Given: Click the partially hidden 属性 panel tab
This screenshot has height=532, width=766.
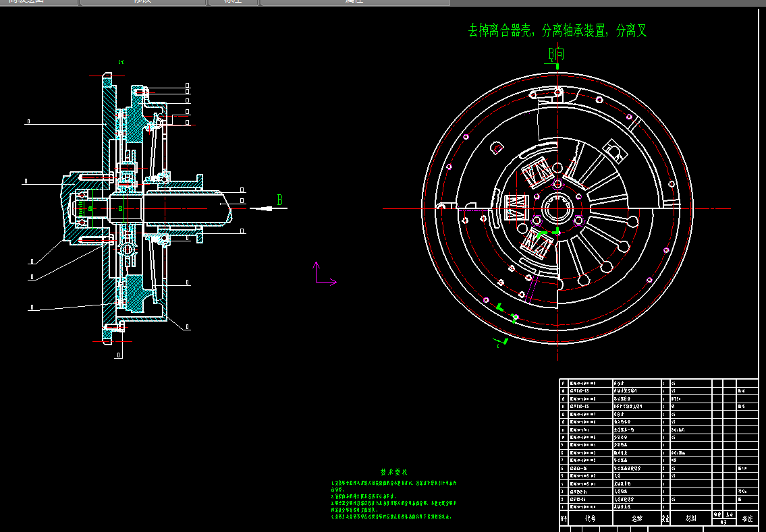Looking at the screenshot, I should point(354,2).
